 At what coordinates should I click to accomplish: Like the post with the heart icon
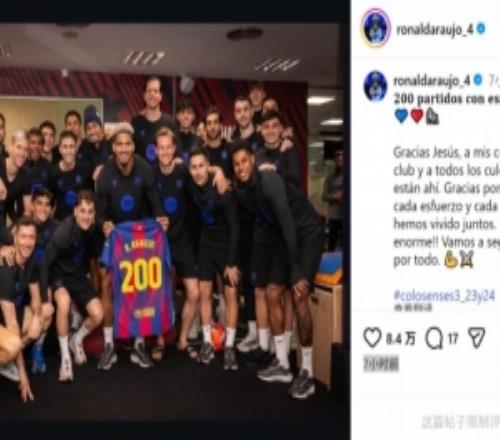tap(372, 338)
